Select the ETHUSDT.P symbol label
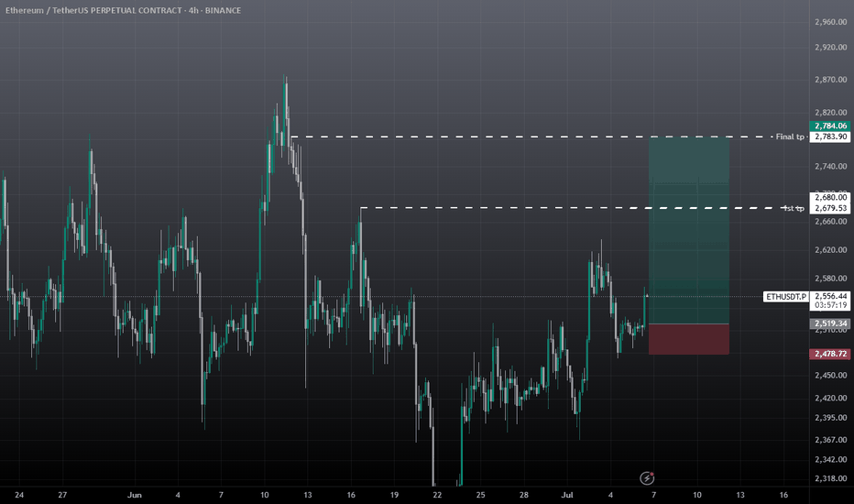Image resolution: width=854 pixels, height=504 pixels. pos(786,297)
